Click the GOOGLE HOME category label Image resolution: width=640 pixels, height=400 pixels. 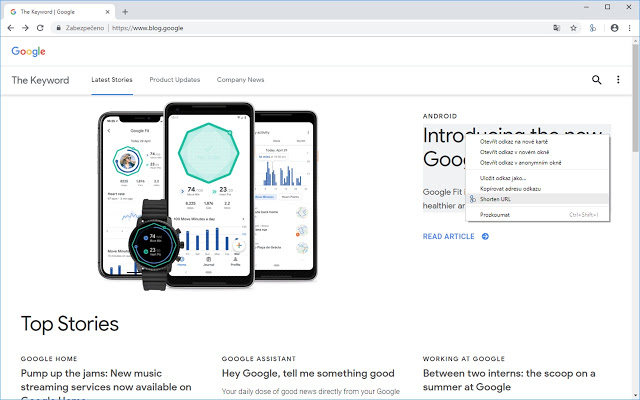[x=49, y=359]
